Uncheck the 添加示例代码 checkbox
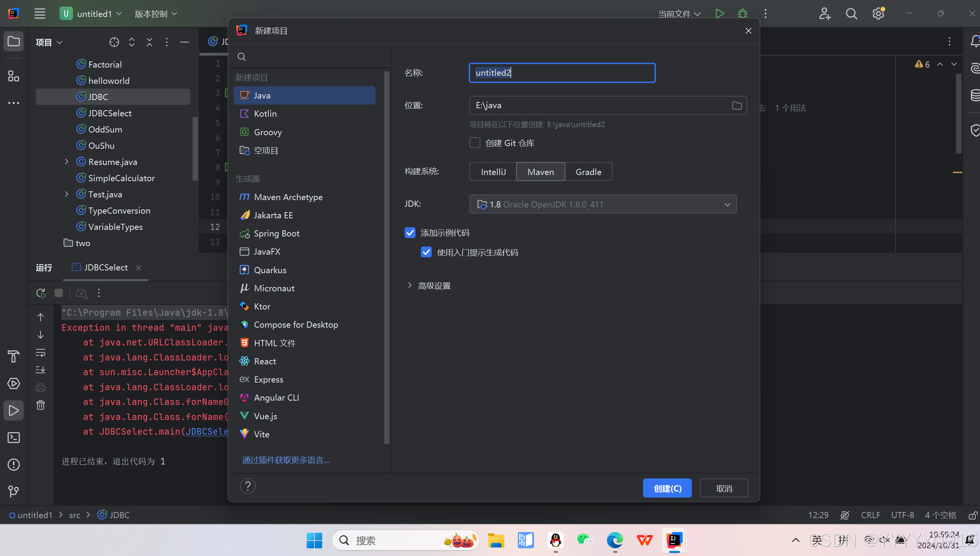980x556 pixels. click(410, 233)
